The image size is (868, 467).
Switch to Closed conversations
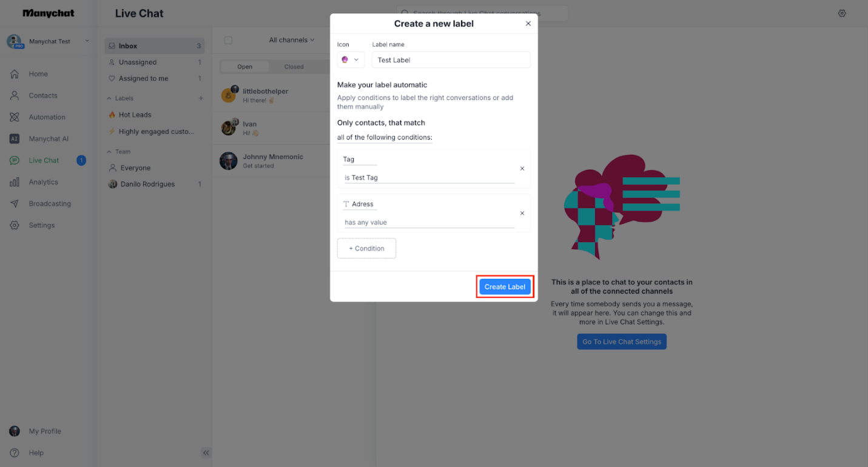[294, 66]
